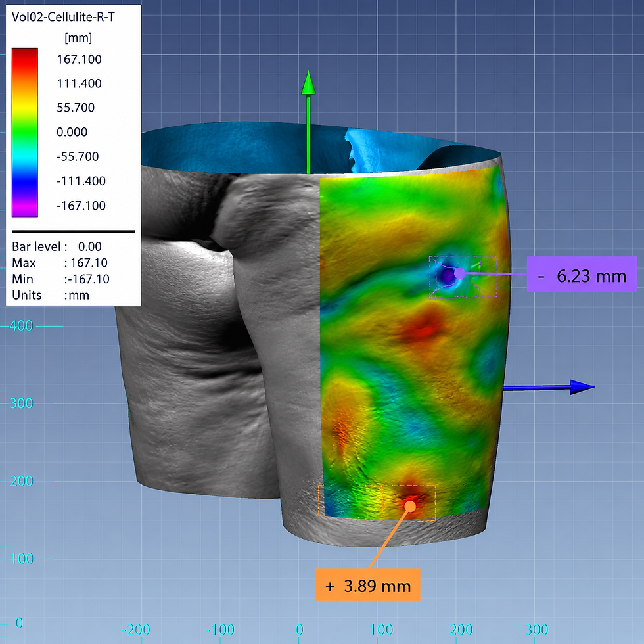Click the +3.89 mm annotation label
Viewport: 644px width, 644px height.
(x=368, y=585)
